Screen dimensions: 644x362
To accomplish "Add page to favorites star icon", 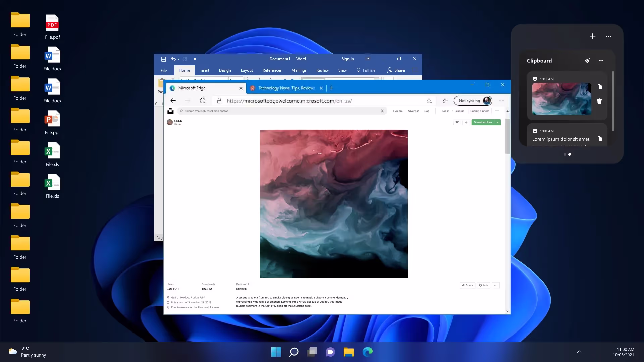I will point(429,101).
